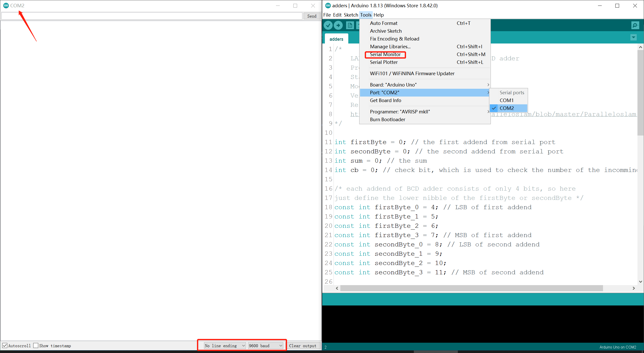Open the Sketch menu
644x353 pixels.
pos(351,15)
